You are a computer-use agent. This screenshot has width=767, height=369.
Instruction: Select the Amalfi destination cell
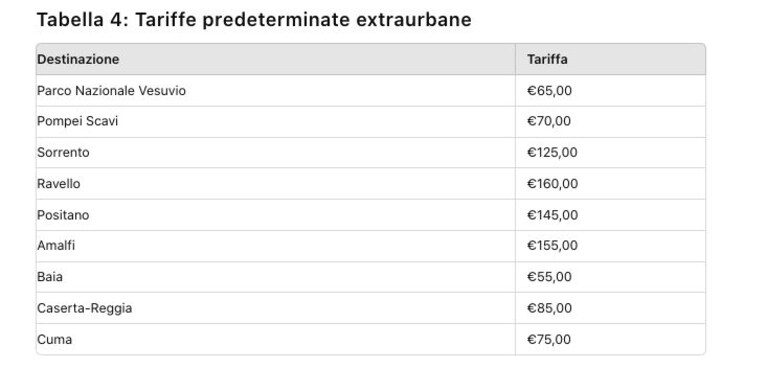coord(275,246)
